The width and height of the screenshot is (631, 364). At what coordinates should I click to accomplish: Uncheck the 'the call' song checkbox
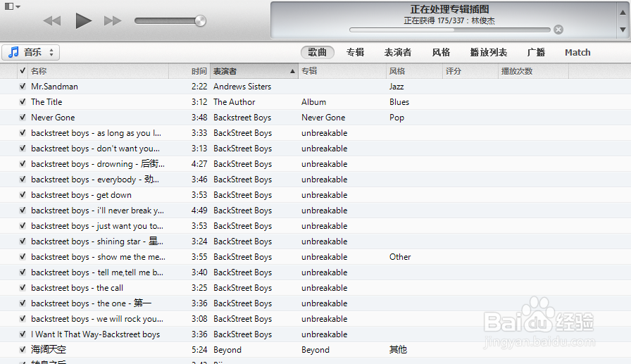click(x=23, y=287)
